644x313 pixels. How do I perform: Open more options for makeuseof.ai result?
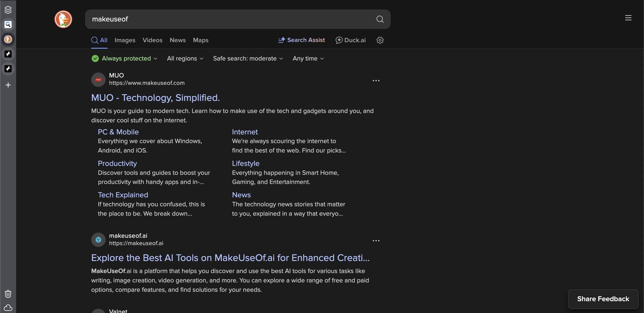click(x=376, y=241)
